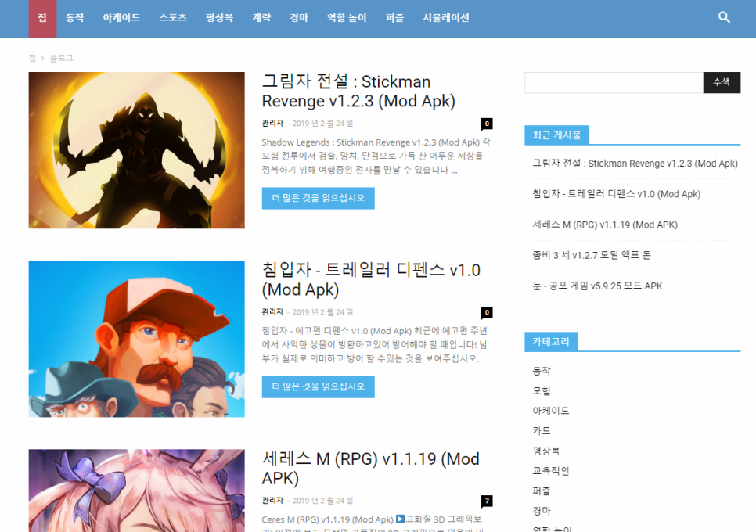Open comment count badge showing 7
Viewport: 756px width, 532px height.
click(x=487, y=501)
